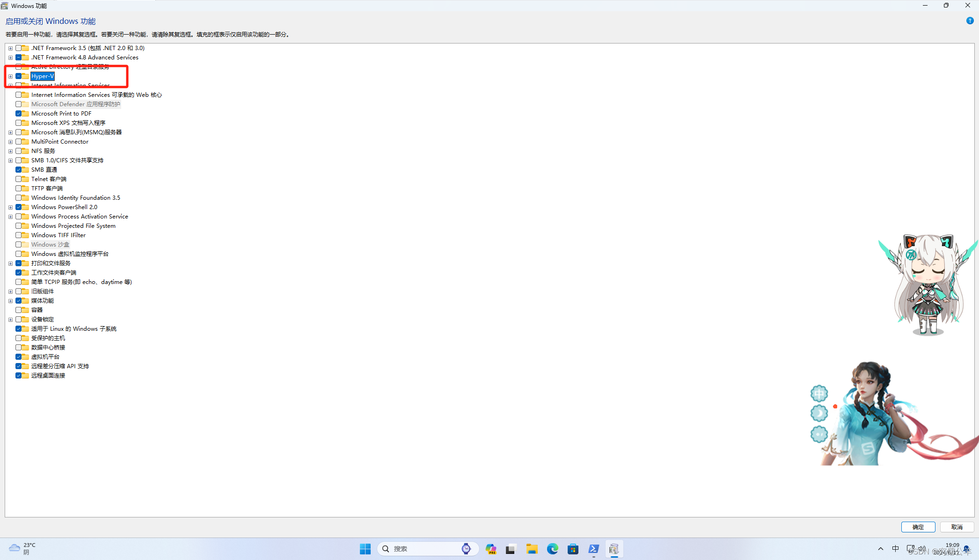Enable Telnet 客户端 checkbox
The height and width of the screenshot is (560, 979).
click(x=19, y=179)
